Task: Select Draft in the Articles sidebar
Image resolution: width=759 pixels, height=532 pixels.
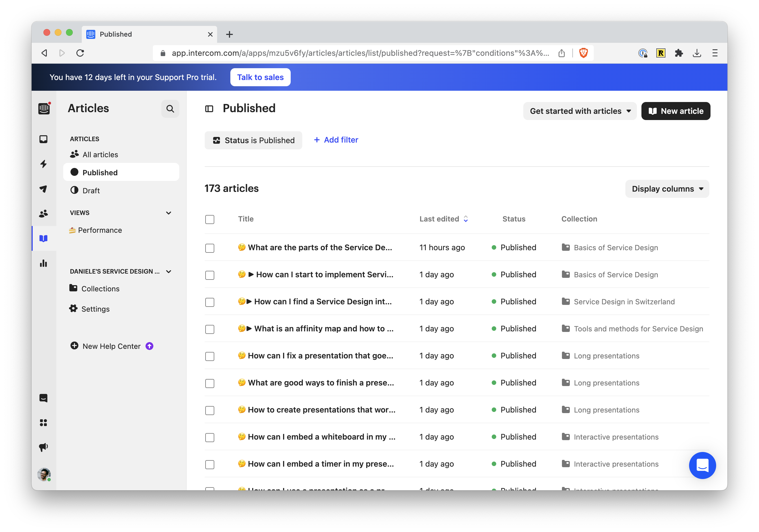Action: point(91,191)
